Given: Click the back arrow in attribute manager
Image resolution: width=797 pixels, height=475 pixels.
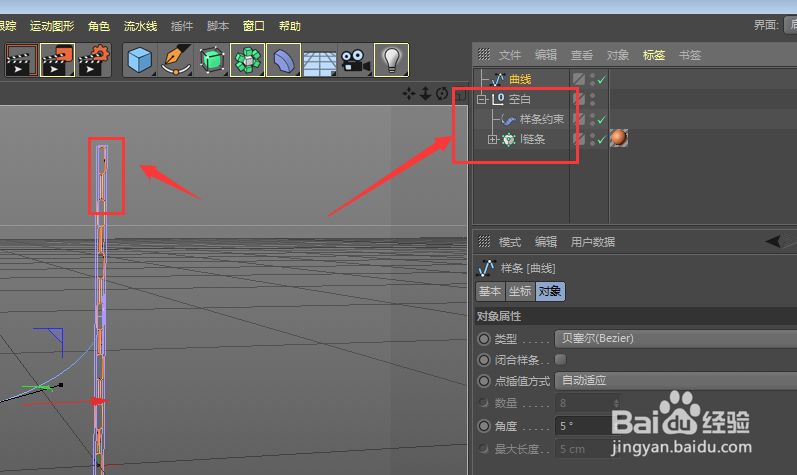Looking at the screenshot, I should click(x=773, y=241).
